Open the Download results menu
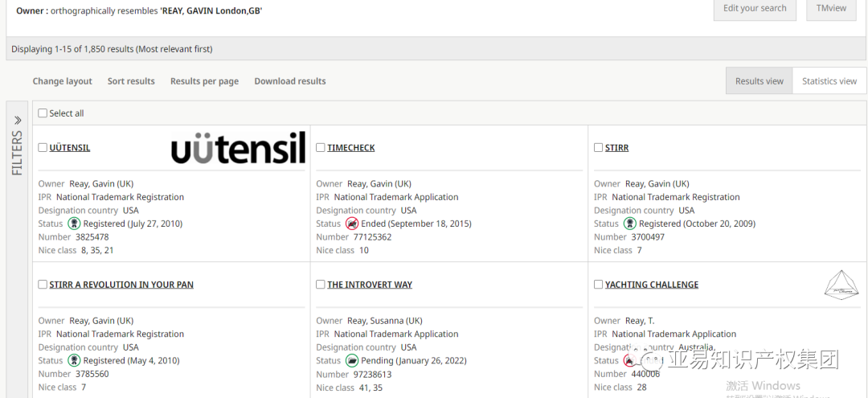The height and width of the screenshot is (398, 868). tap(290, 81)
